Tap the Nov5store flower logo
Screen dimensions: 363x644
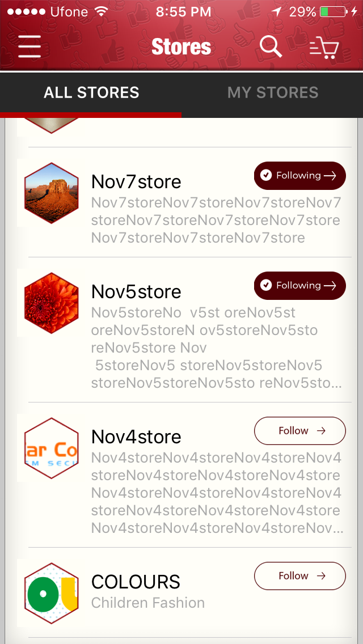(x=52, y=303)
